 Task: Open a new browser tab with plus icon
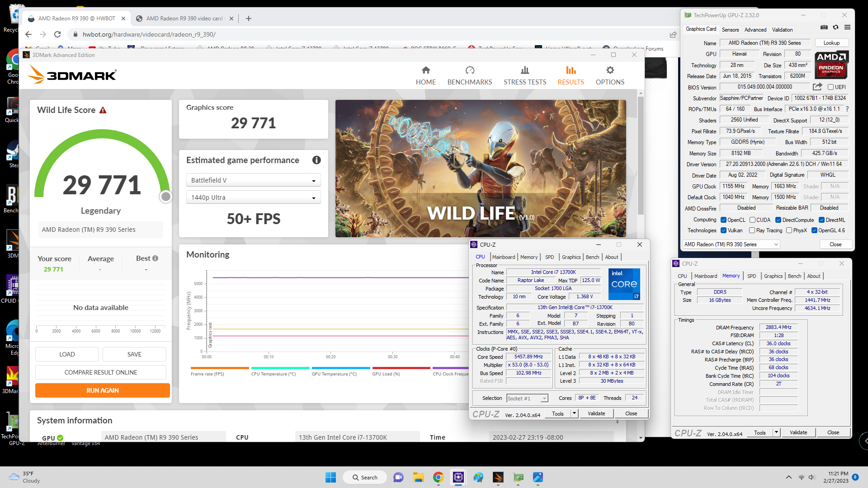tap(249, 19)
